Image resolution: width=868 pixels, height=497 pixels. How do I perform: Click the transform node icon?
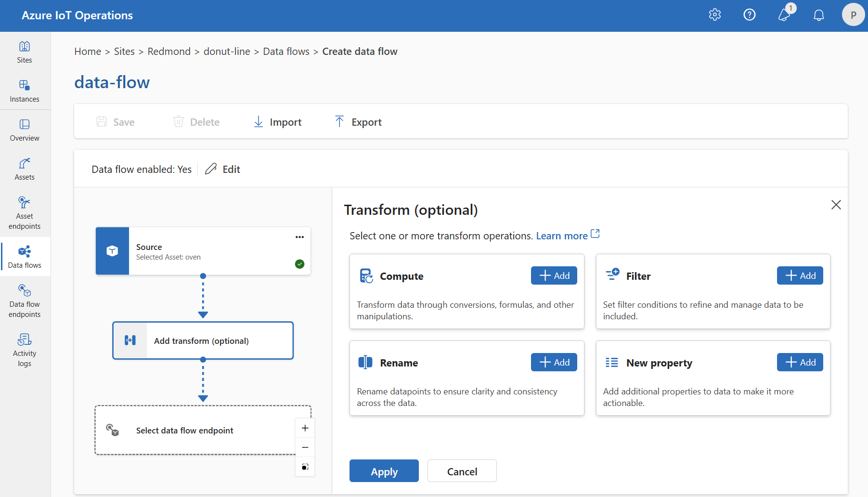[130, 340]
